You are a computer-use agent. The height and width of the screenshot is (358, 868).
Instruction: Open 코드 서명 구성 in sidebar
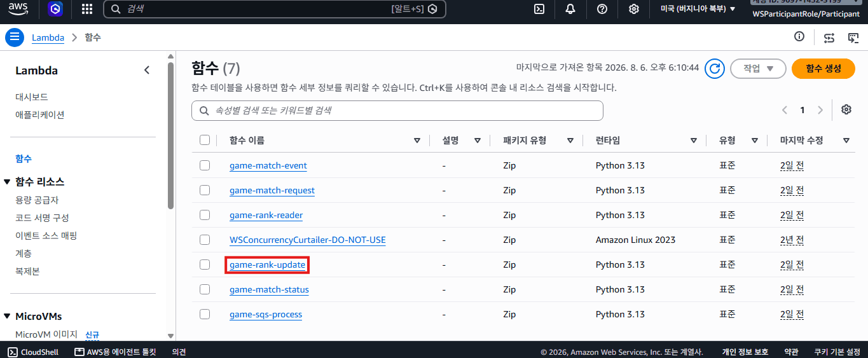tap(42, 217)
